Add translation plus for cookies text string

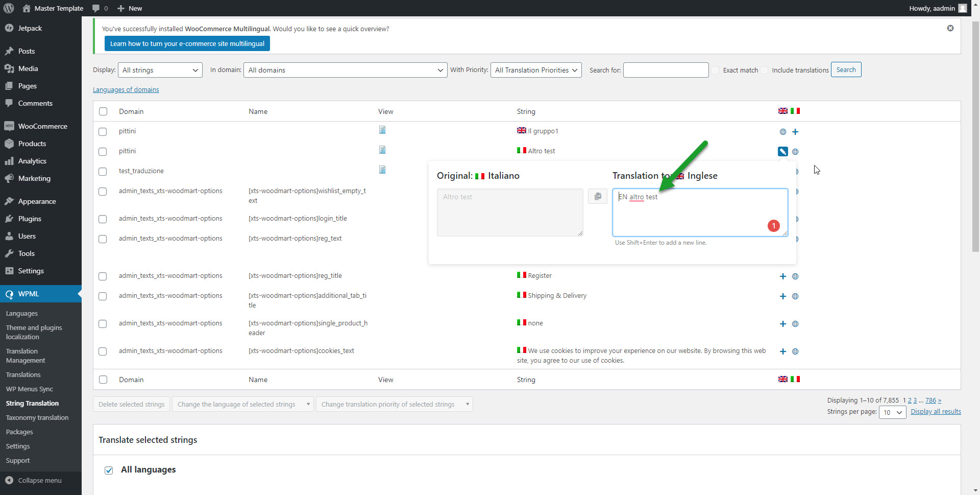coord(783,351)
